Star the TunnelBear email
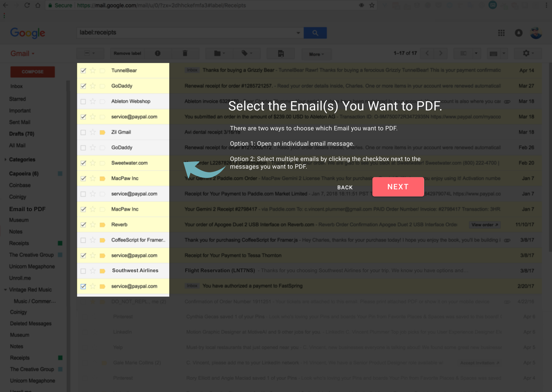Image resolution: width=552 pixels, height=392 pixels. (93, 71)
